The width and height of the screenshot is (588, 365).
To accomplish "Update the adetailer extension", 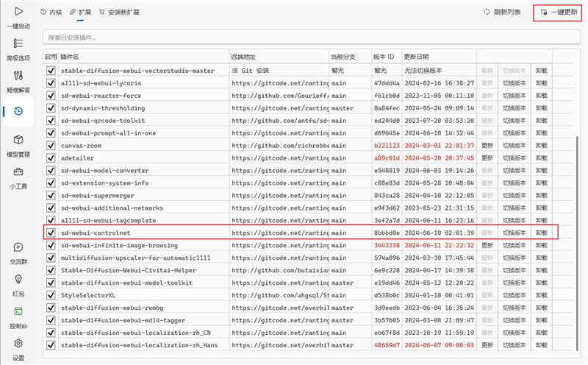I will 487,157.
